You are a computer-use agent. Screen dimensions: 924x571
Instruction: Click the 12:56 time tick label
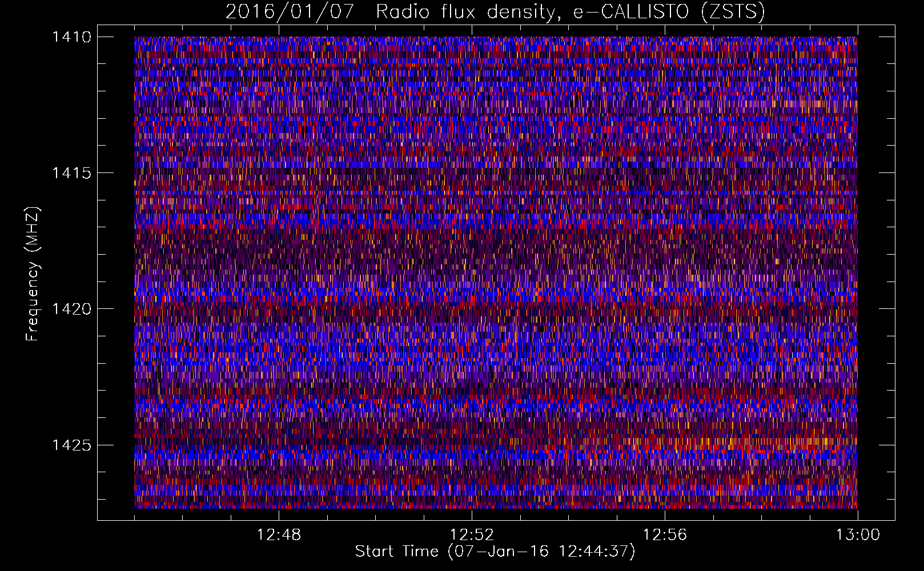point(665,535)
